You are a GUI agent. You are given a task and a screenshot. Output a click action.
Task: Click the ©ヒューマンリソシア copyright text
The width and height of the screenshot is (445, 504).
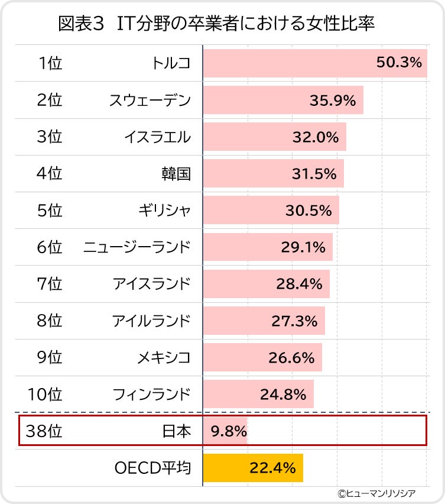click(376, 493)
